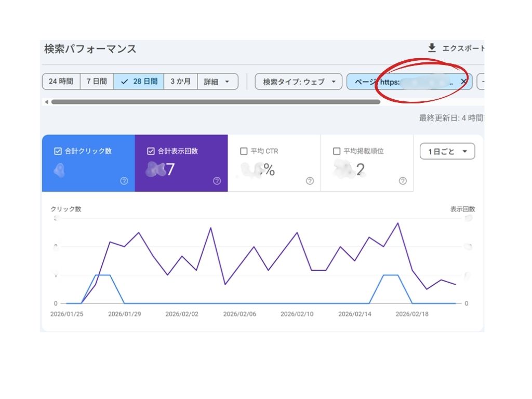Open the help icon on 平均掲載順位 card

[402, 181]
